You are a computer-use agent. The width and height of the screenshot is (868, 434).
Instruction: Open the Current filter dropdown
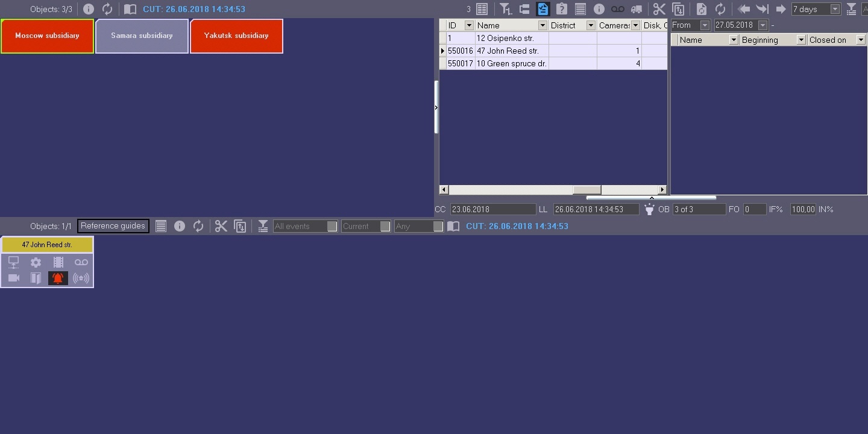[366, 226]
